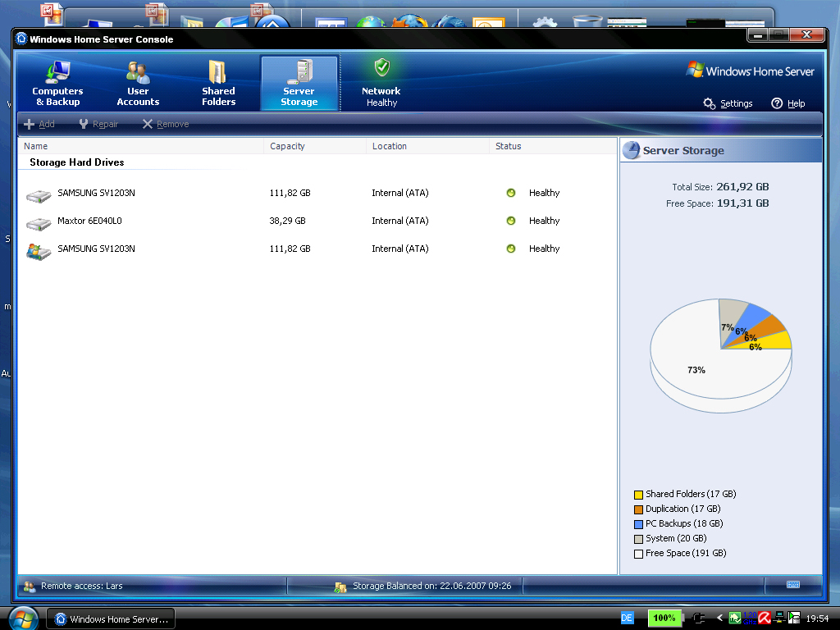Click the power plug icon in taskbar

[x=698, y=619]
